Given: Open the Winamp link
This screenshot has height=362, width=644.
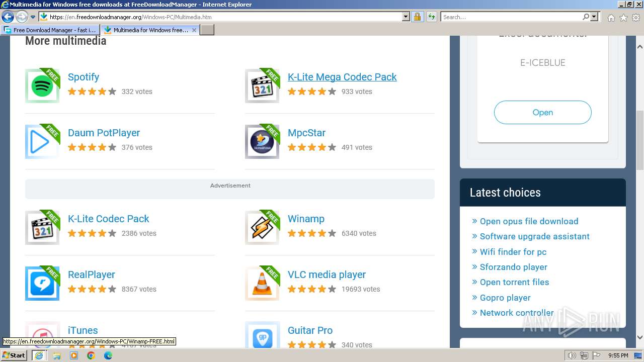Looking at the screenshot, I should [x=306, y=219].
